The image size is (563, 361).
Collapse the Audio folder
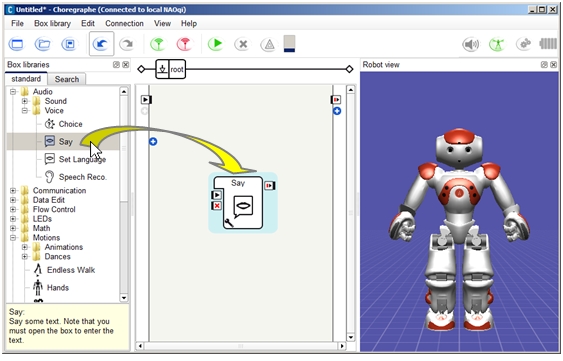(13, 92)
